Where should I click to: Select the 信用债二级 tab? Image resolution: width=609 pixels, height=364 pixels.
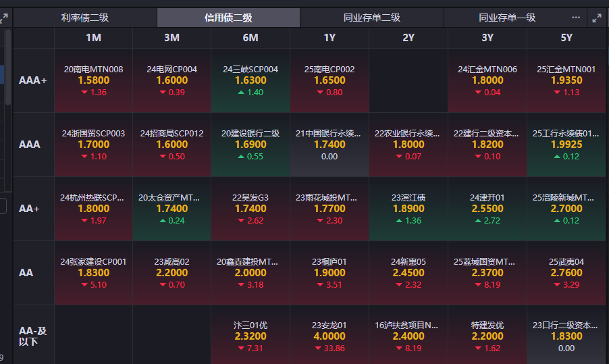pyautogui.click(x=228, y=18)
